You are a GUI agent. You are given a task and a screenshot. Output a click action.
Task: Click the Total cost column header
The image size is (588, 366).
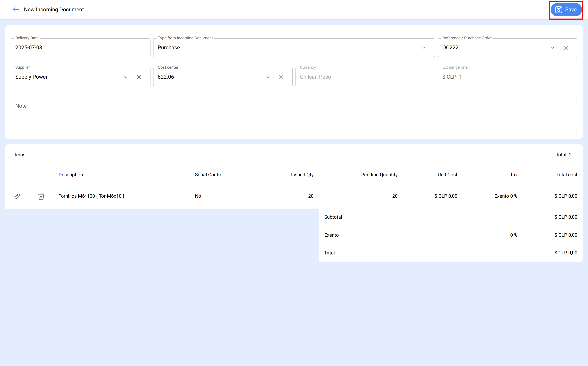[x=567, y=174]
